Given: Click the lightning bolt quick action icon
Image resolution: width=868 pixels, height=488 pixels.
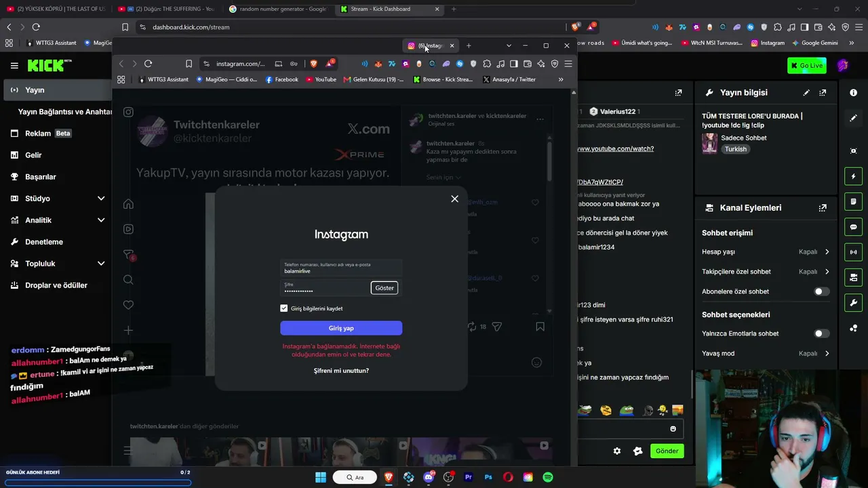Looking at the screenshot, I should [x=853, y=177].
